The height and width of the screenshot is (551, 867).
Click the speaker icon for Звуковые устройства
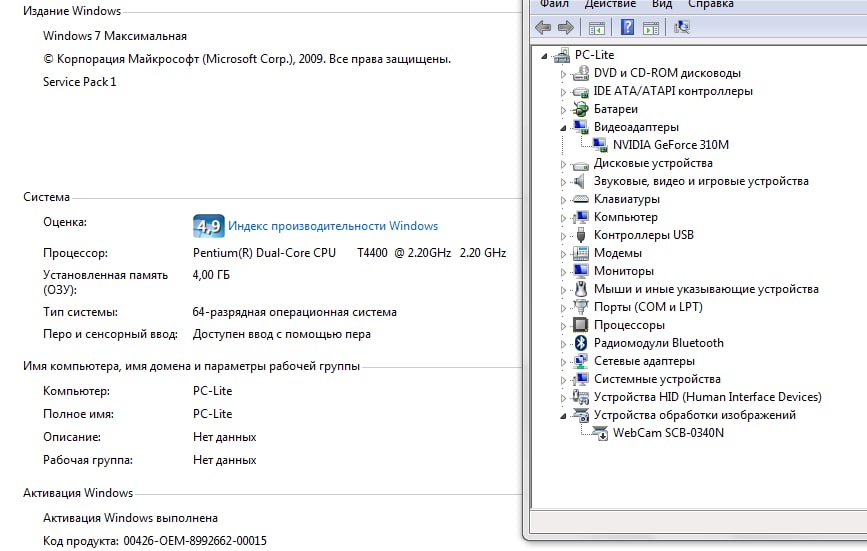point(579,181)
